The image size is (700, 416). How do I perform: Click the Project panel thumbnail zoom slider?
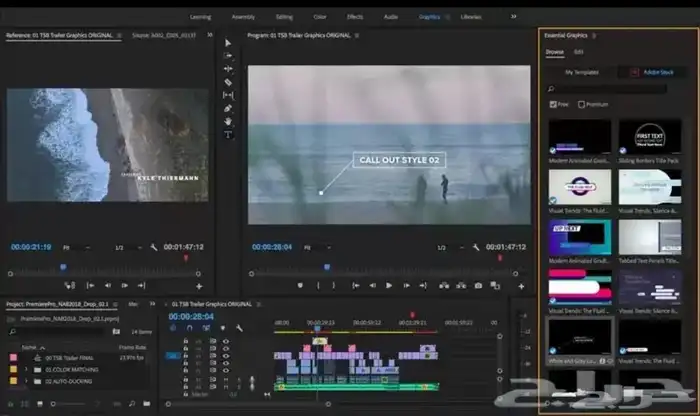tap(69, 404)
